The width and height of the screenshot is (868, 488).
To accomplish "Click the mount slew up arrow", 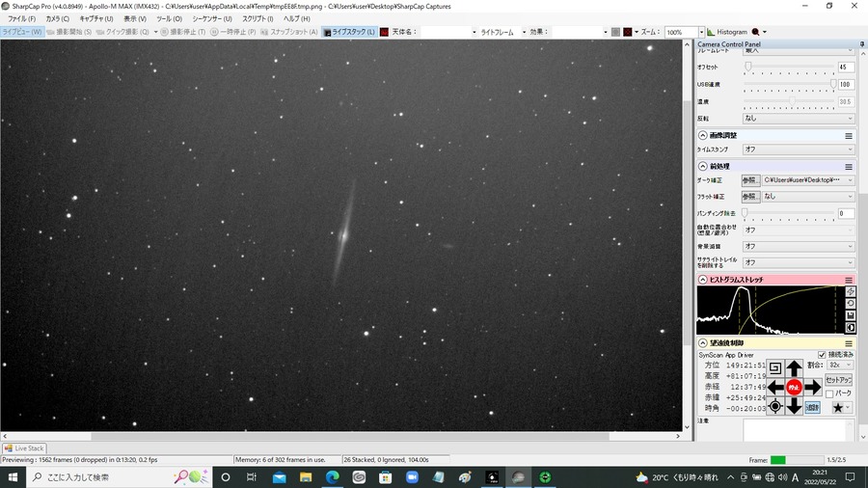I will 794,368.
